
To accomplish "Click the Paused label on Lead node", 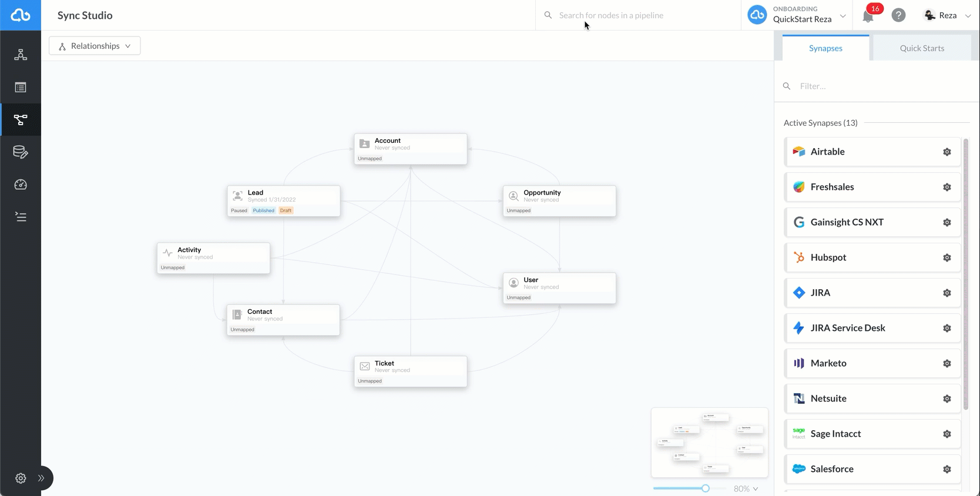I will click(x=239, y=210).
